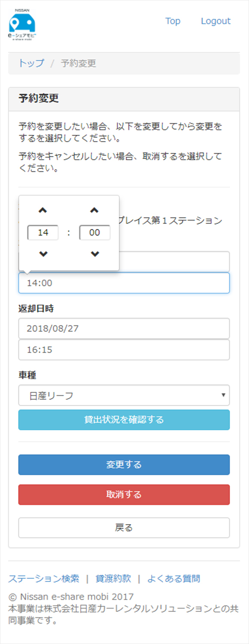Viewport: 249px width, 644px height.
Task: Select Logout in the header
Action: 216,21
